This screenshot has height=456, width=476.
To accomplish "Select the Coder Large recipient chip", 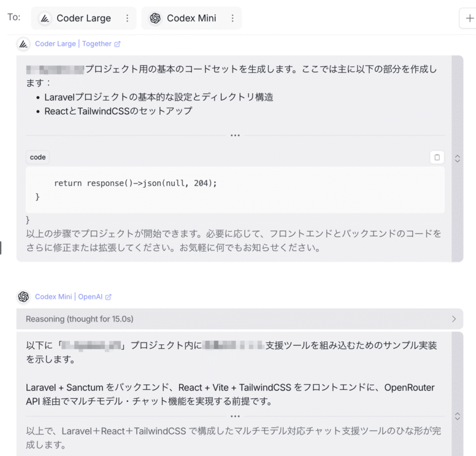I will tap(84, 18).
